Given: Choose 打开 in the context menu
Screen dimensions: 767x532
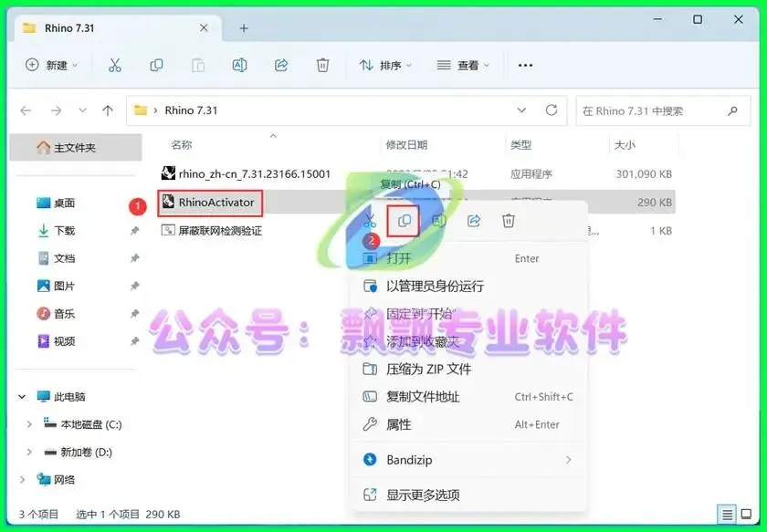Looking at the screenshot, I should tap(469, 258).
